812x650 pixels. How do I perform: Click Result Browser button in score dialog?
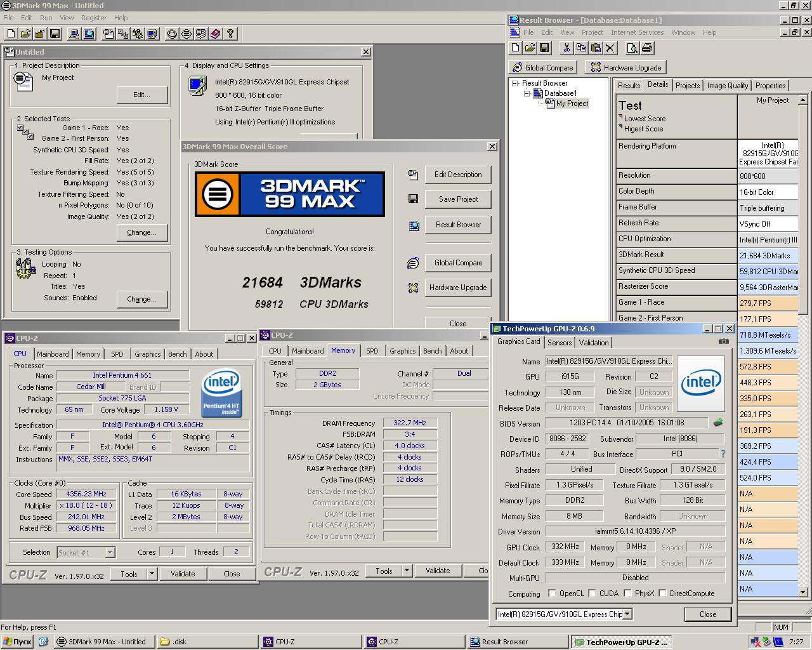(x=458, y=225)
